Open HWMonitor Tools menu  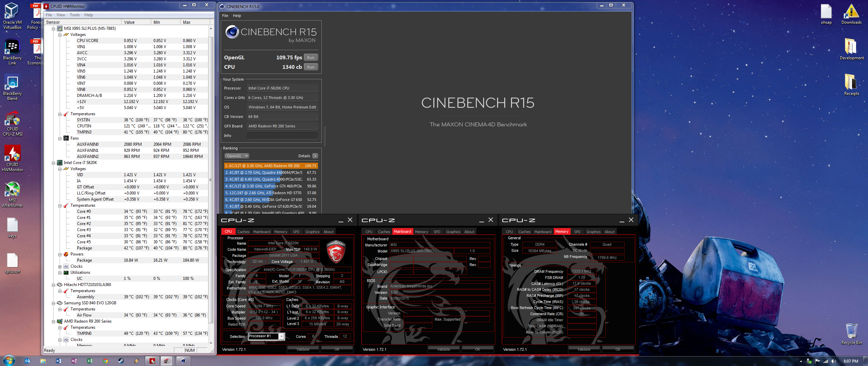tap(75, 15)
